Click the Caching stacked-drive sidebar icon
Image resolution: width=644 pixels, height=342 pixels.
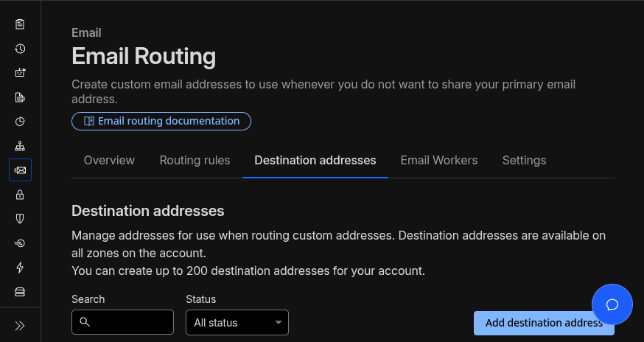click(x=20, y=291)
